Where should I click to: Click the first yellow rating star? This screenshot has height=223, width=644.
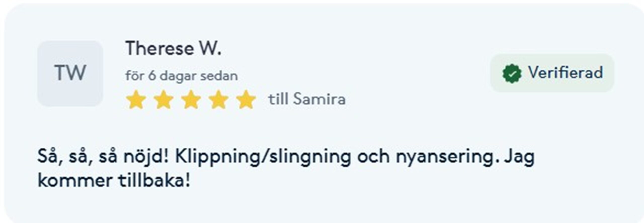(136, 100)
